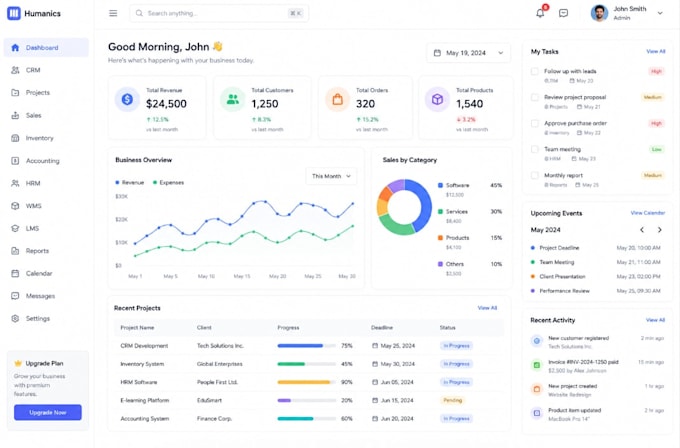Viewport: 680px width, 448px height.
Task: Click the CRM Development progress bar
Action: pos(306,346)
